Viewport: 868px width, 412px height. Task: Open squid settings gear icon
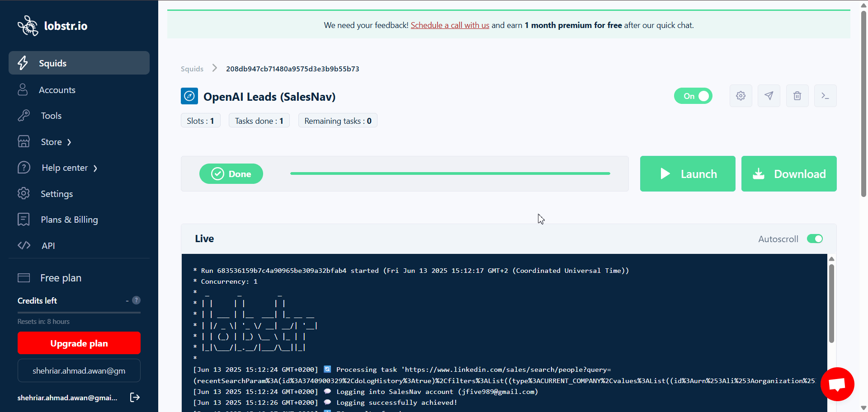(741, 96)
